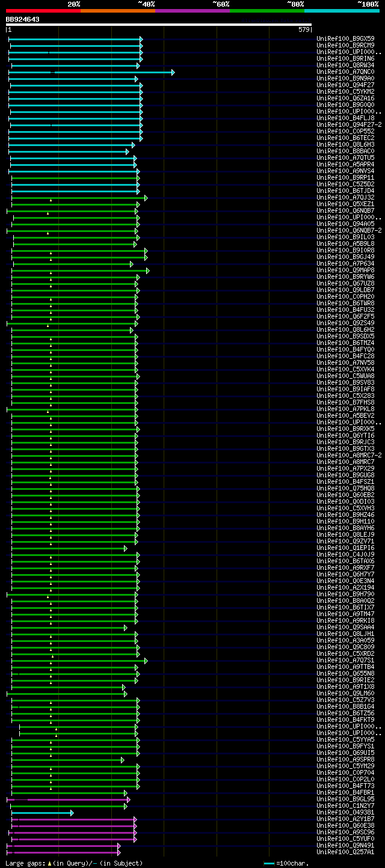385x868 pixels.
Task: Click the white query length bar
Action: point(159,25)
